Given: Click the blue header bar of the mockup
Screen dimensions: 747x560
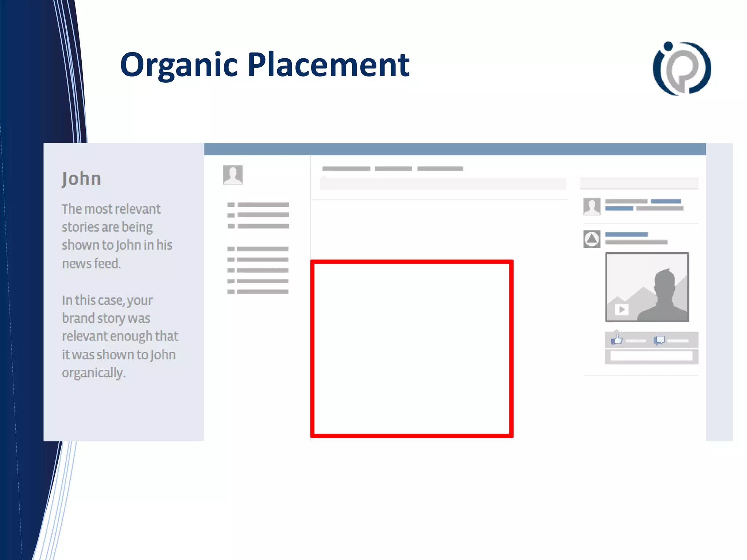Looking at the screenshot, I should (455, 149).
